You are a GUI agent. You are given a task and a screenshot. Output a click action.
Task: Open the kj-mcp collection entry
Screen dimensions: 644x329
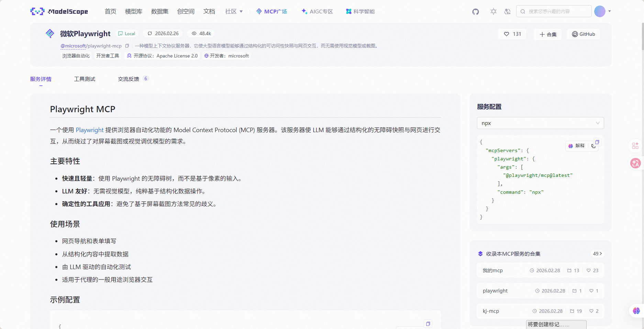(540, 311)
